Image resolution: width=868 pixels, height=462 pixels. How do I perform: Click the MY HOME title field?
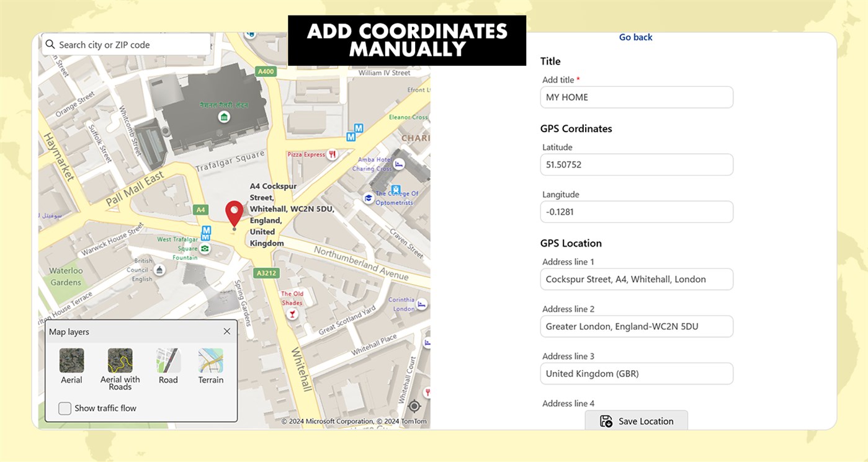637,97
